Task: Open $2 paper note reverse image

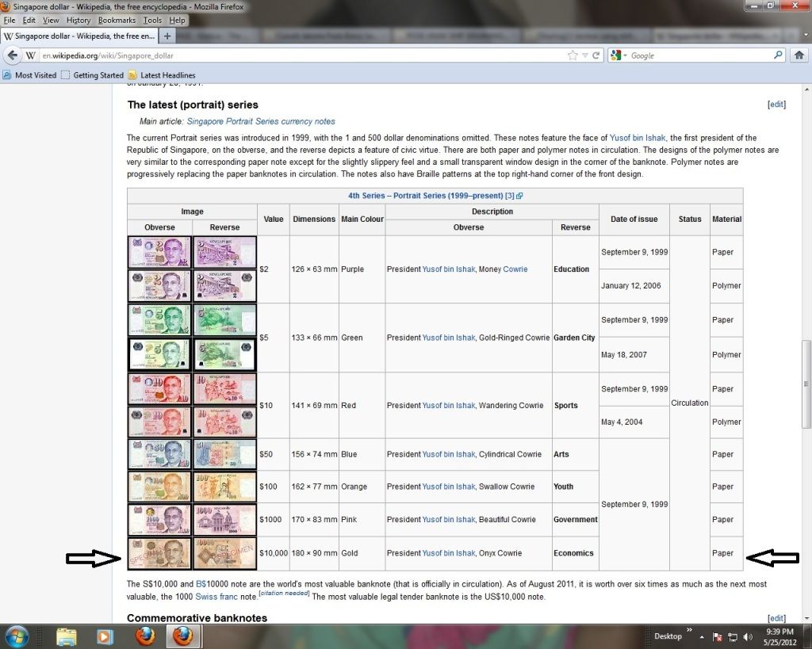Action: [x=224, y=252]
